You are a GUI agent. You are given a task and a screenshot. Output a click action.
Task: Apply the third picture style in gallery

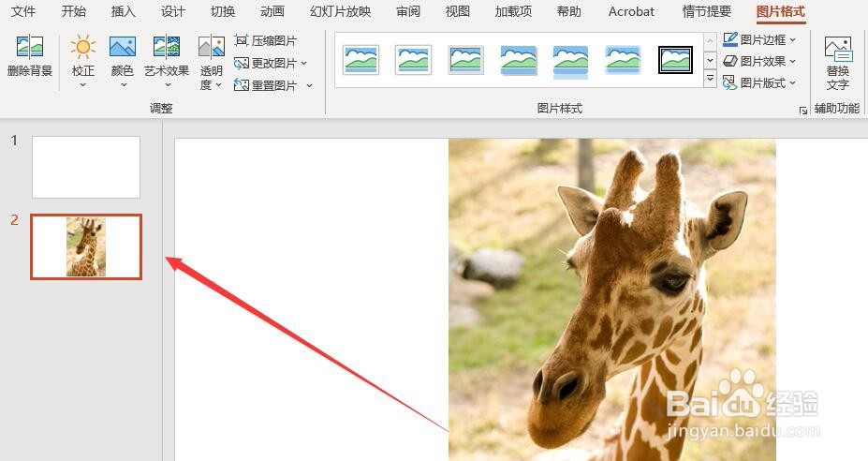tap(465, 60)
